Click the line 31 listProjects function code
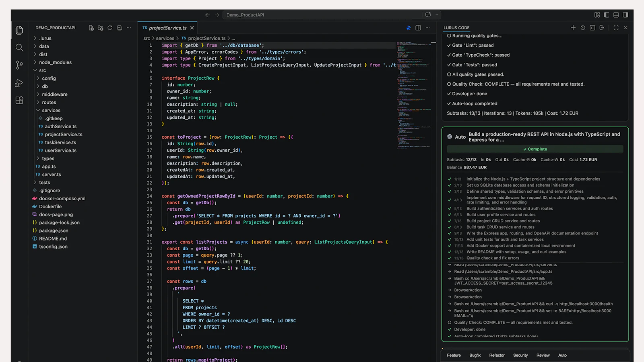The image size is (644, 362). (x=275, y=242)
